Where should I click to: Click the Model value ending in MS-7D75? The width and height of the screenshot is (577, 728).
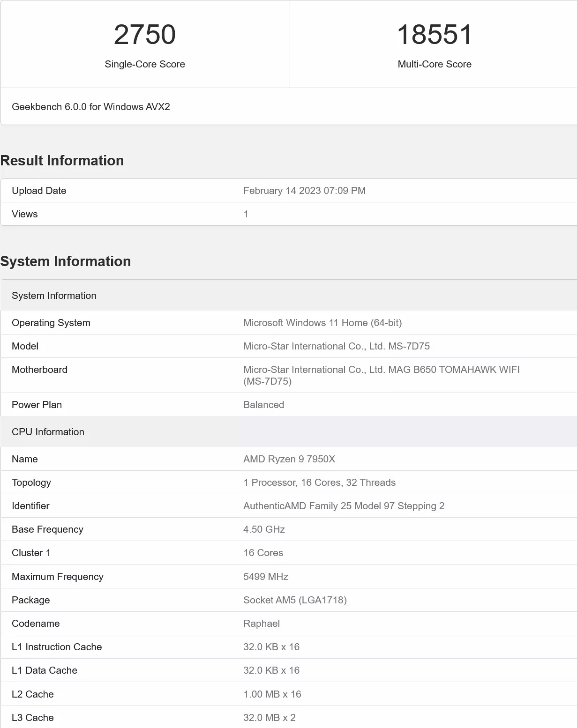tap(336, 346)
